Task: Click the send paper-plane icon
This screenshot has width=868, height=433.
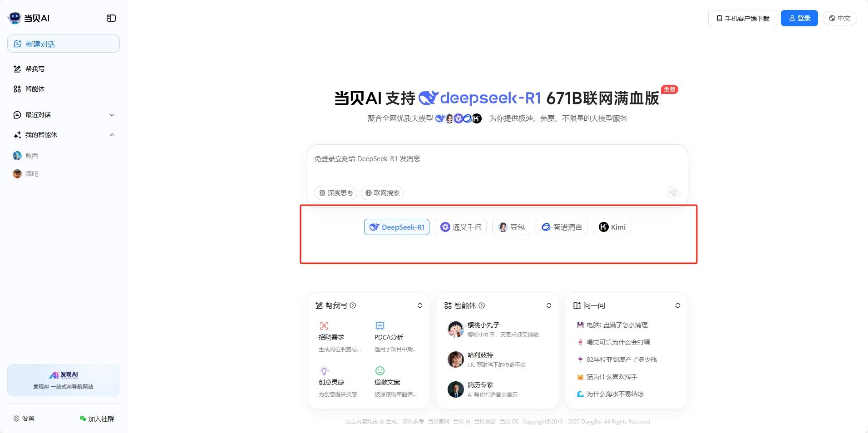Action: pos(673,193)
